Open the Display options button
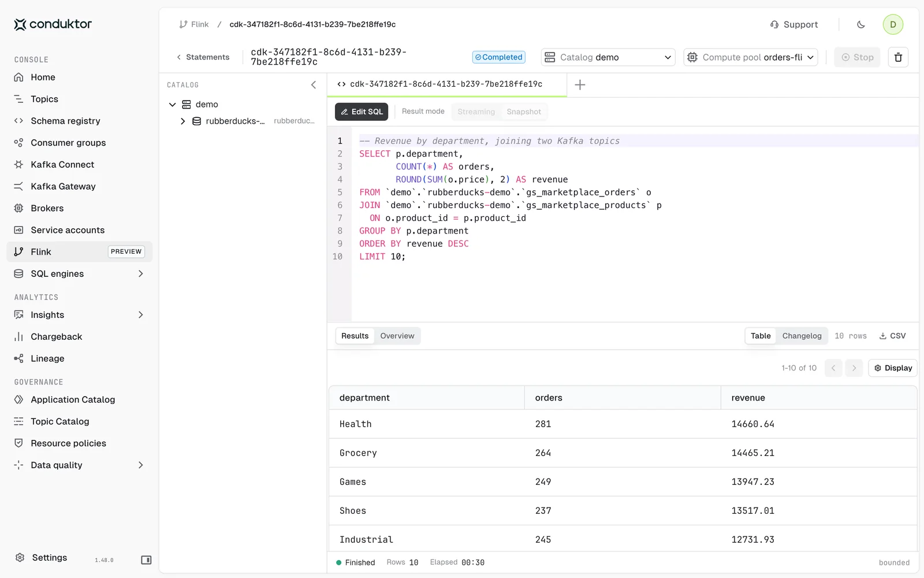Viewport: 924px width, 578px height. pos(893,368)
